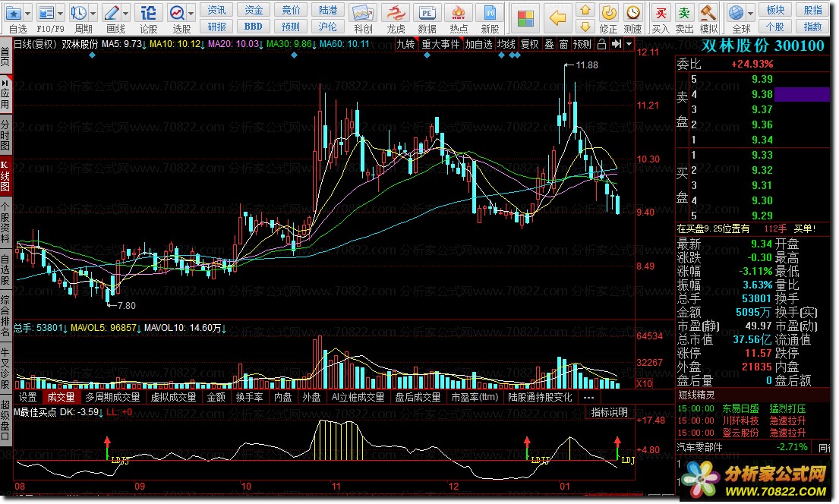This screenshot has height=504, width=839.
Task: Click the jump-to-end arrow icon
Action: pyautogui.click(x=617, y=45)
